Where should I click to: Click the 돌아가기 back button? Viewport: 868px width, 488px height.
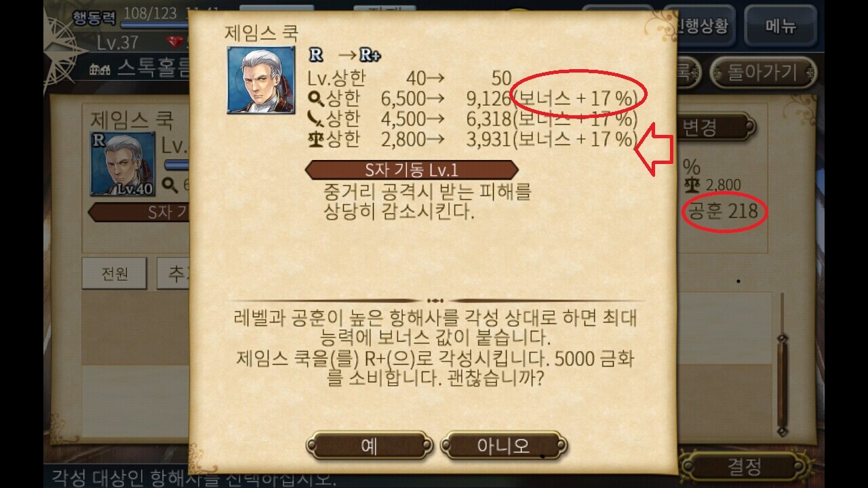[763, 73]
